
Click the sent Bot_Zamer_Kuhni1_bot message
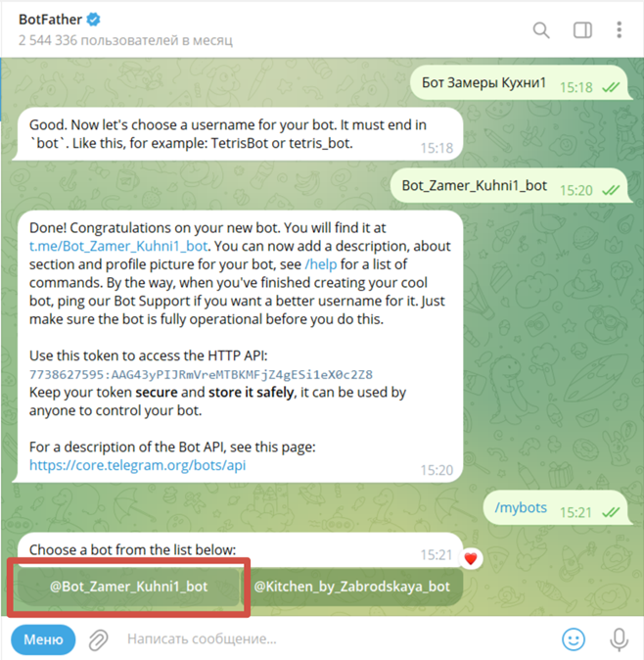511,186
